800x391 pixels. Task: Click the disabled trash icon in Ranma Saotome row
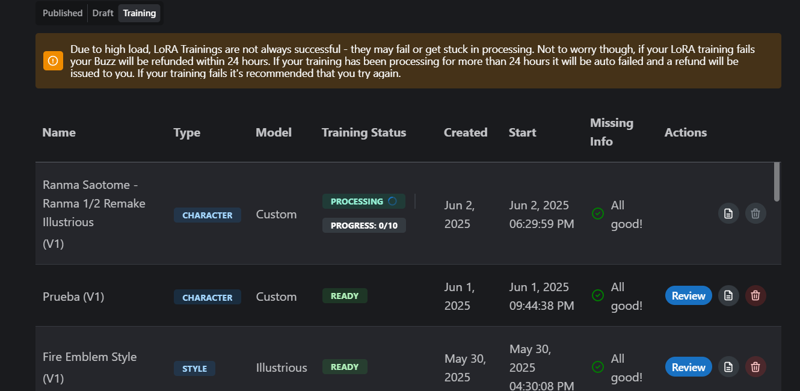pos(756,213)
